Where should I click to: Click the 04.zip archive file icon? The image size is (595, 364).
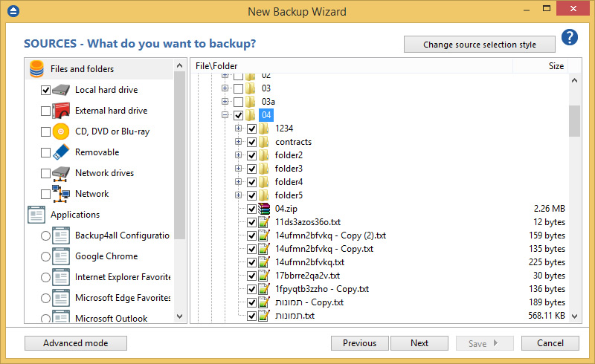[263, 209]
